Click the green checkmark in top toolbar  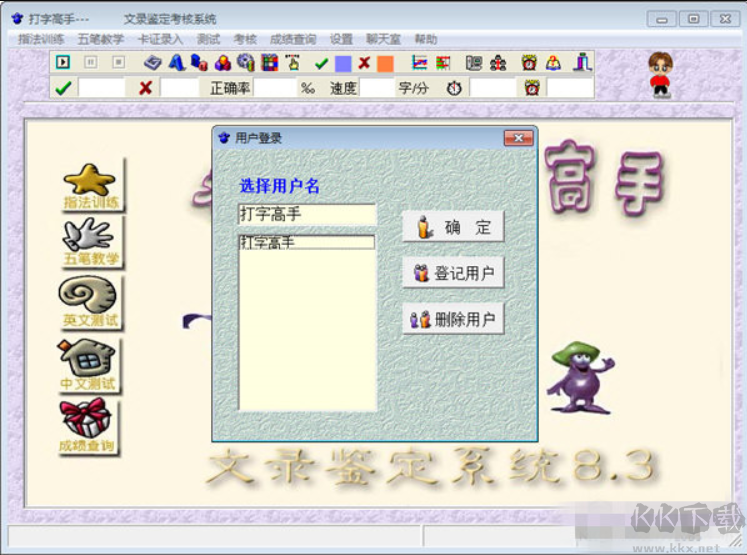322,63
